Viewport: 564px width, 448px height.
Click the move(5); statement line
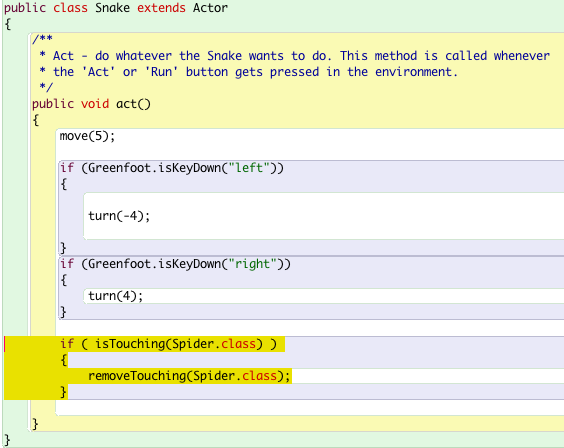click(x=87, y=136)
